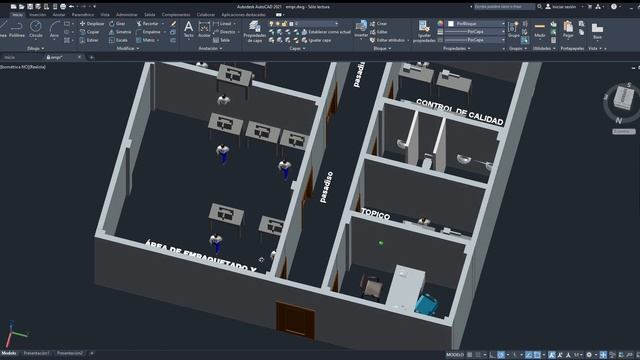Screen dimensions: 640x360
Task: Click the Girar rotate tool
Action: pos(117,24)
